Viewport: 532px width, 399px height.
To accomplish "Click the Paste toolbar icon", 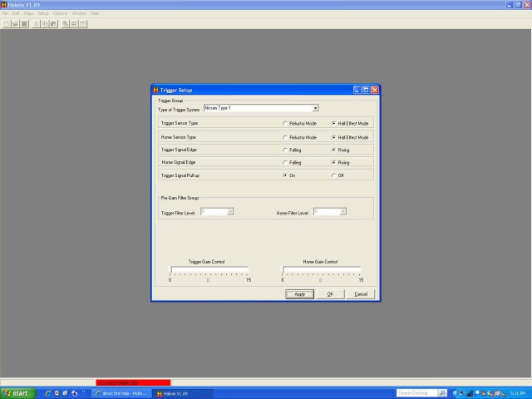I will 54,23.
